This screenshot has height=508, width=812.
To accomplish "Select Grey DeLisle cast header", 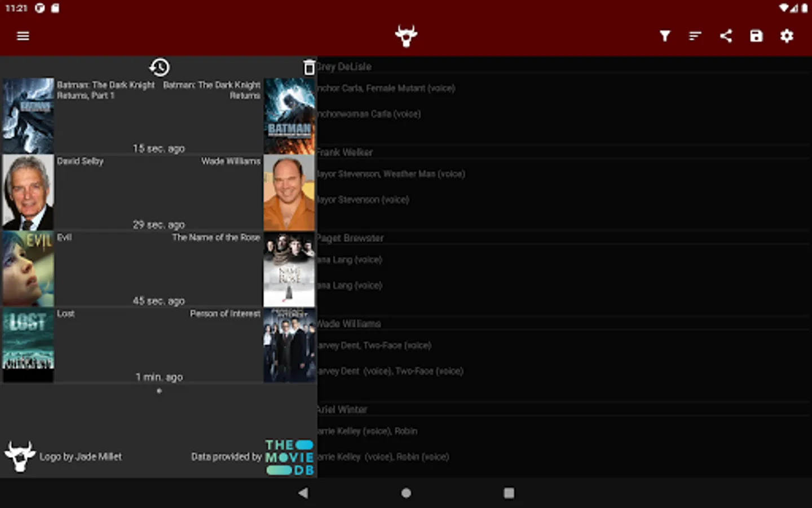I will coord(344,67).
